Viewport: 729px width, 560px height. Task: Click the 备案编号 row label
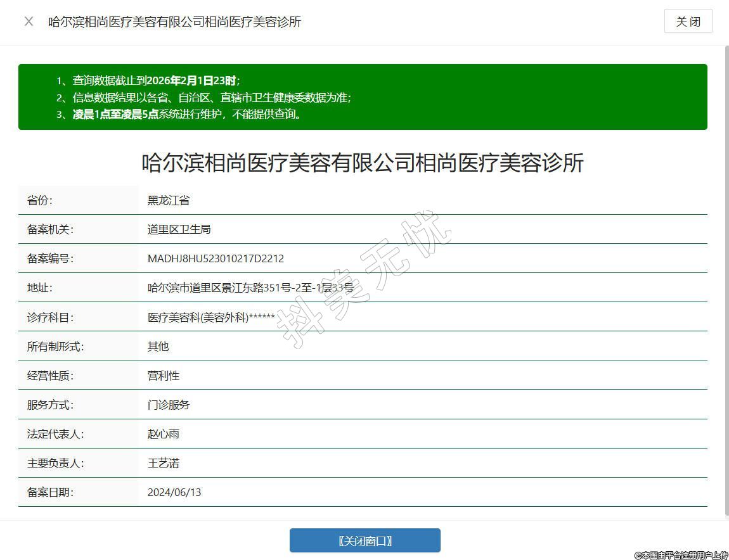(x=50, y=258)
